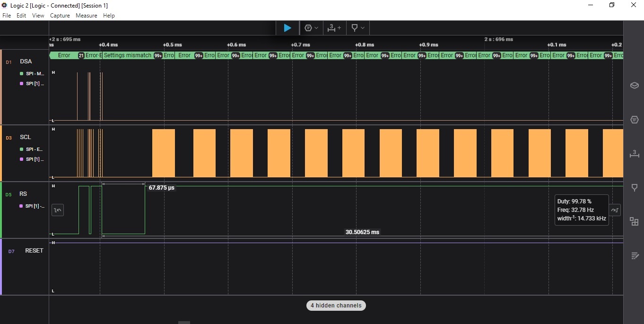The image size is (644, 324).
Task: Expand the trigger dropdown in top toolbar
Action: point(358,28)
